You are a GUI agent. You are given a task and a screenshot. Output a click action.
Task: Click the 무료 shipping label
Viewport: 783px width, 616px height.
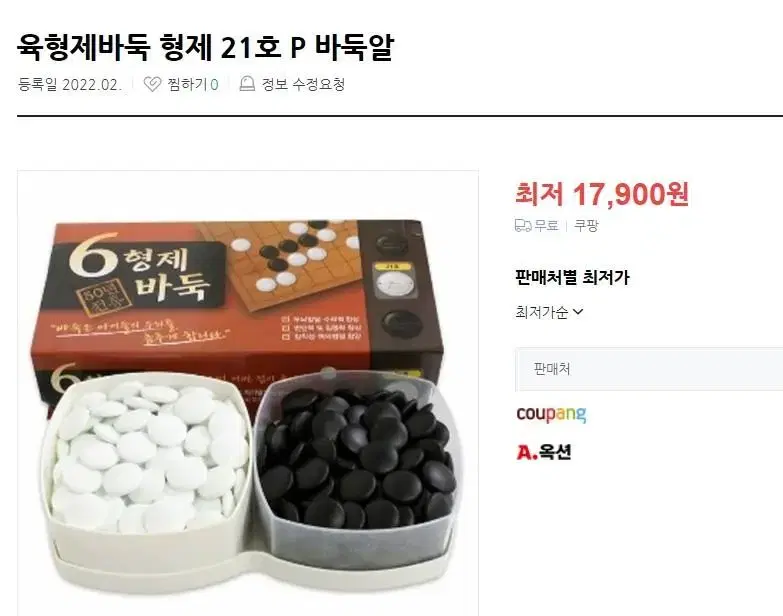[546, 226]
